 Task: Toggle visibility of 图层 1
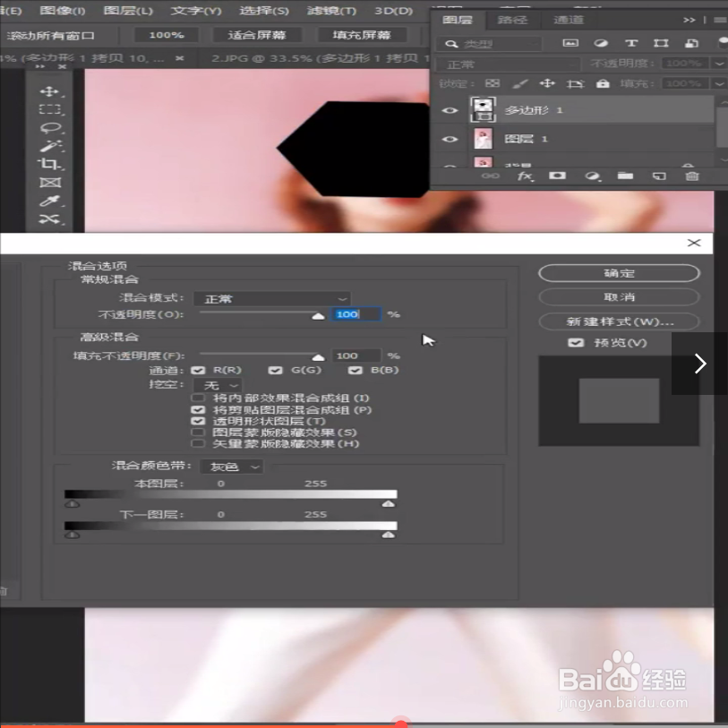click(450, 139)
